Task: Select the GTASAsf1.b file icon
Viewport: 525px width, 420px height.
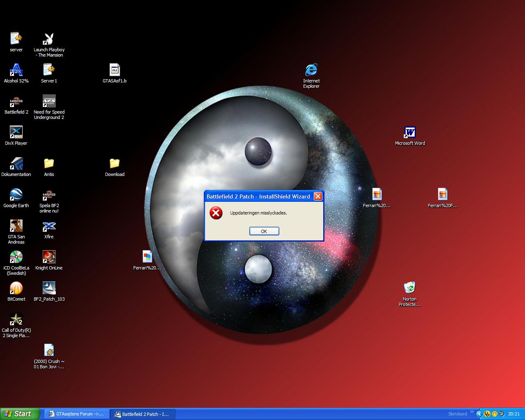Action: (114, 73)
